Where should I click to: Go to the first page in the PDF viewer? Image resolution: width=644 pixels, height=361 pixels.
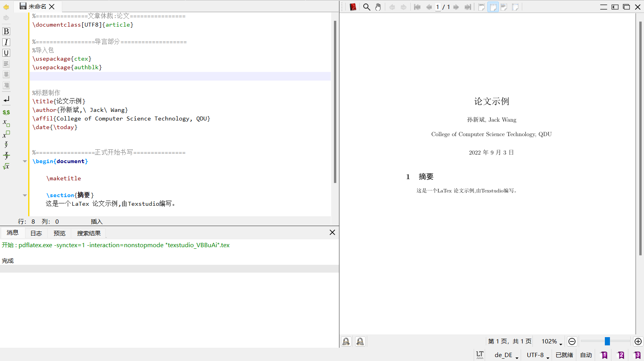coord(417,7)
